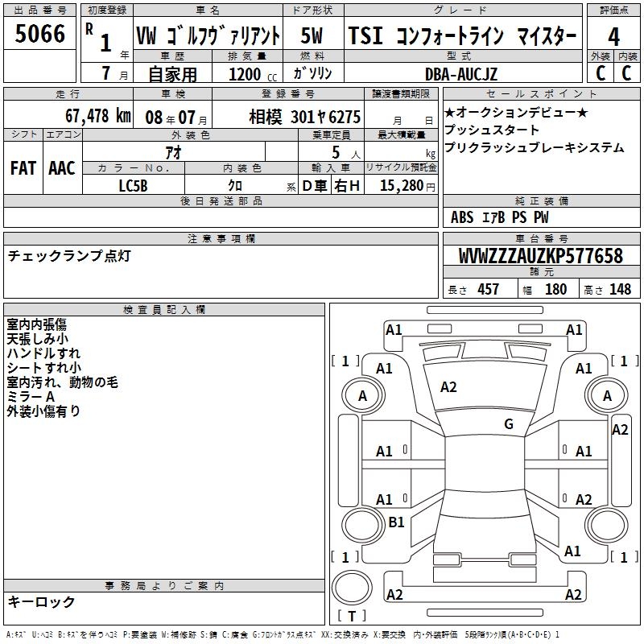Click A2 mark on hood
The height and width of the screenshot is (644, 644).
[x=448, y=387]
